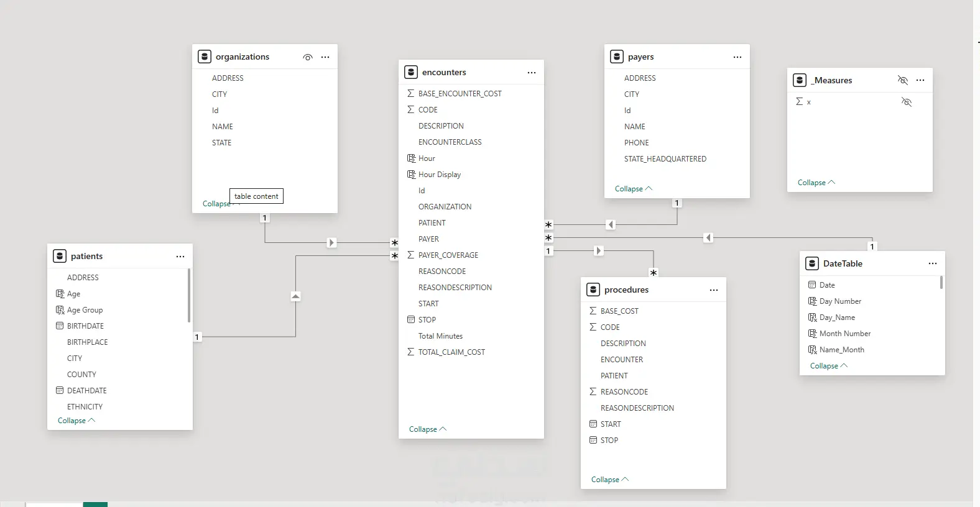Select the ORGANIZATION field in encounters

(445, 207)
